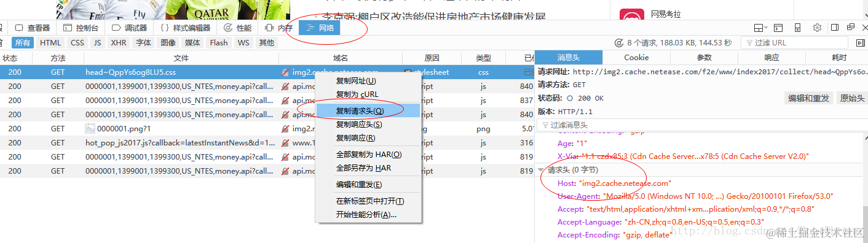This screenshot has height=243, width=868.
Task: Open the 样式编辑器 style editor tab
Action: coord(186,28)
